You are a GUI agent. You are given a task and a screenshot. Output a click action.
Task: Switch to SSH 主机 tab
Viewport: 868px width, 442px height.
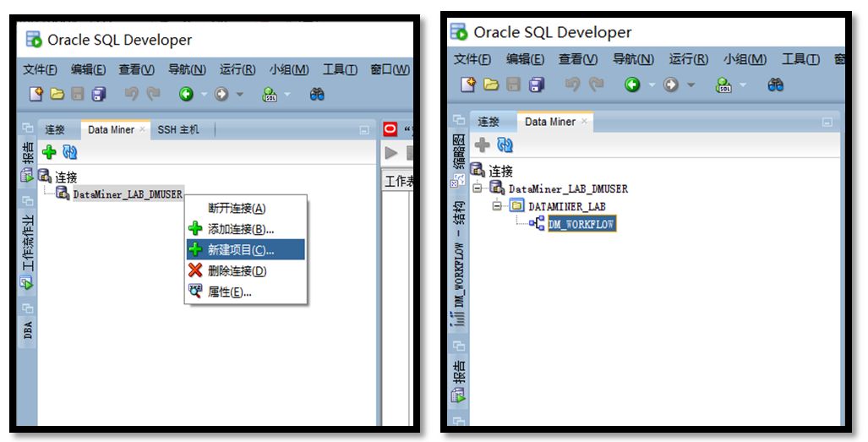point(178,130)
